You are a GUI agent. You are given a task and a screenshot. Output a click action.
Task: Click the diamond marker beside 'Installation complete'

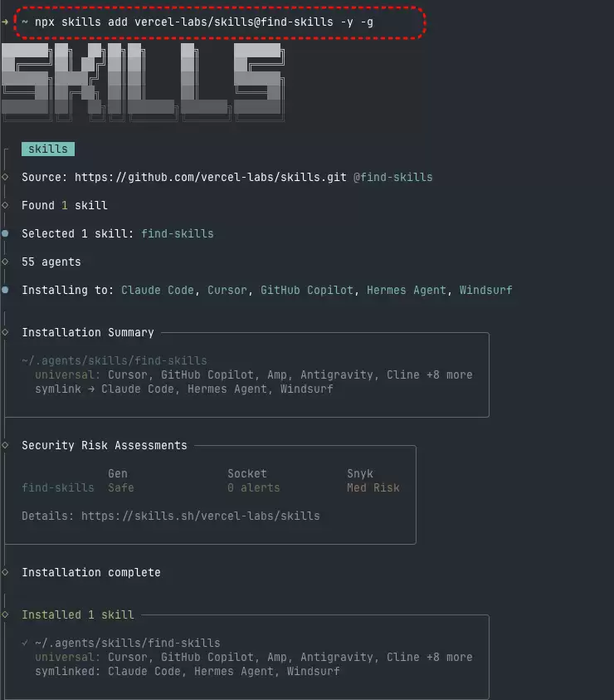click(x=5, y=572)
